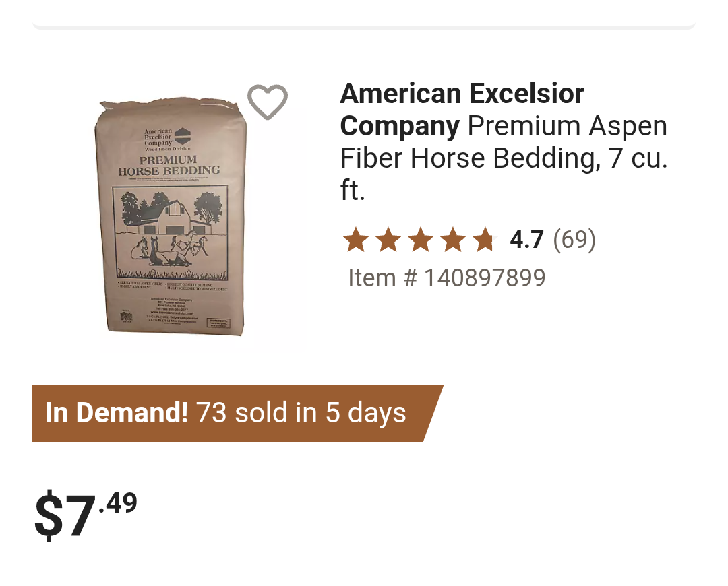Click the 73 sold in 5 days text
The image size is (728, 586).
(x=301, y=412)
